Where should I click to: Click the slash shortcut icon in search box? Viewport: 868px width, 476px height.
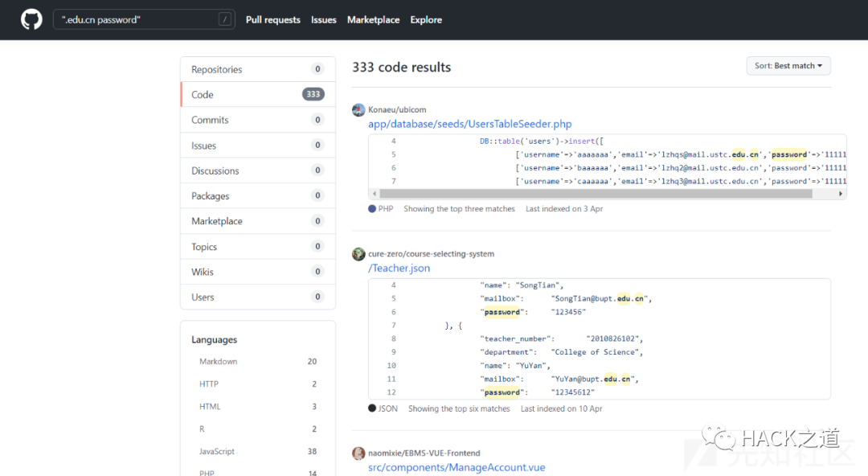click(x=224, y=19)
